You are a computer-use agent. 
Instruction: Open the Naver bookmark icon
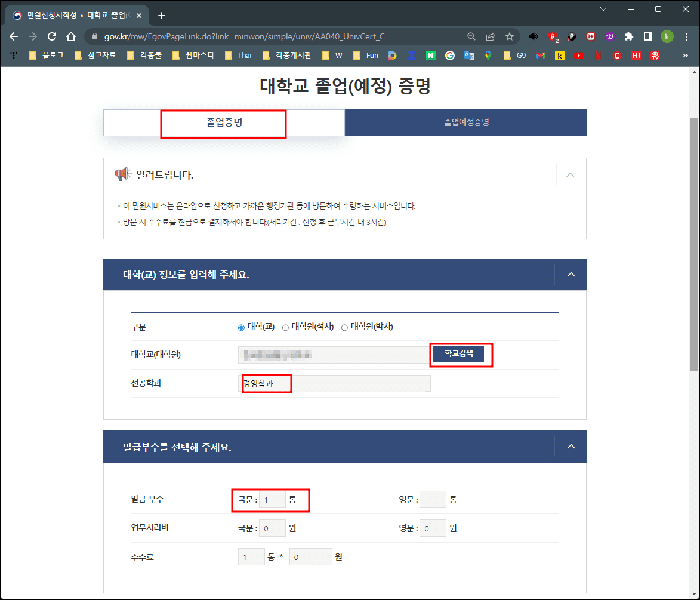[x=431, y=55]
